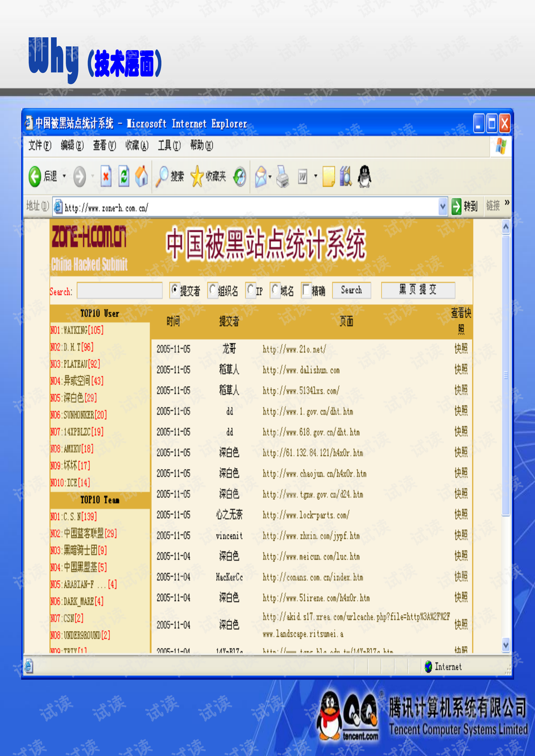This screenshot has height=756, width=535.
Task: Click the 链接 links toolbar label
Action: (x=493, y=206)
